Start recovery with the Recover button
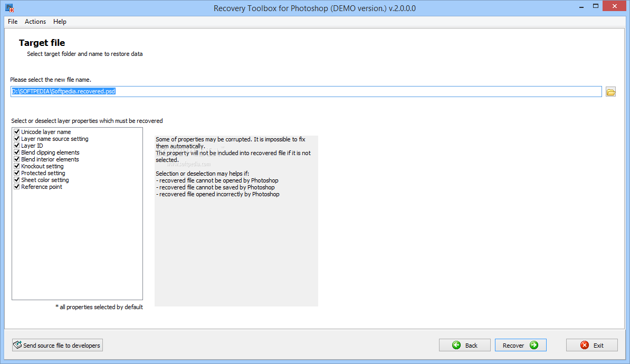 point(521,345)
